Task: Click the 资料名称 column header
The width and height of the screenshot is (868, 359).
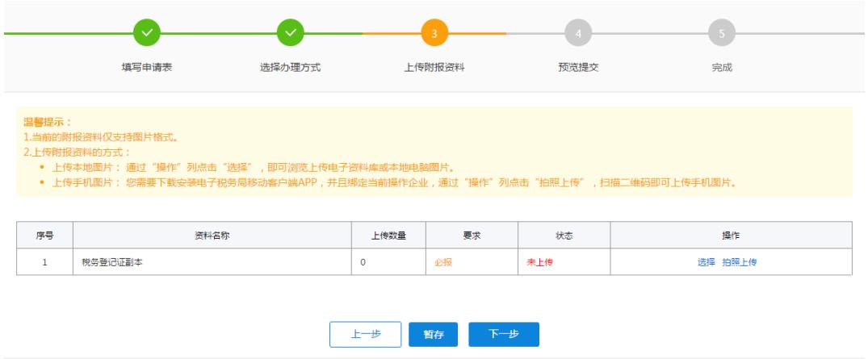Action: [213, 236]
